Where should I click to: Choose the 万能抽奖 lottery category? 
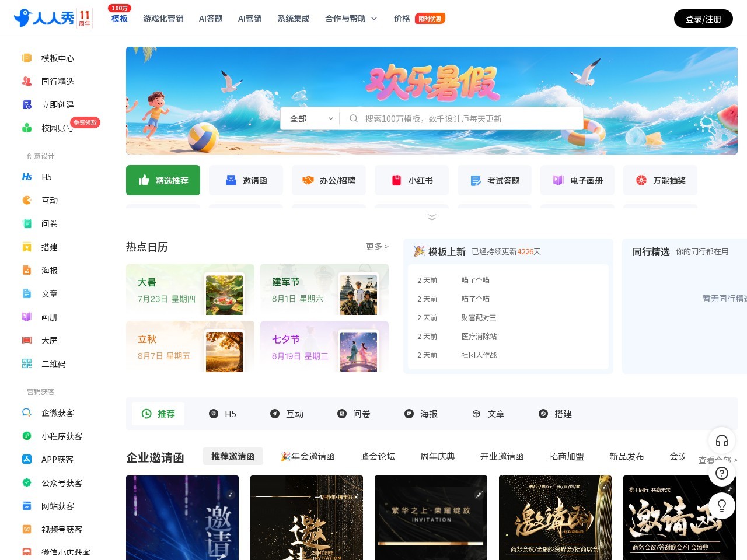[660, 180]
